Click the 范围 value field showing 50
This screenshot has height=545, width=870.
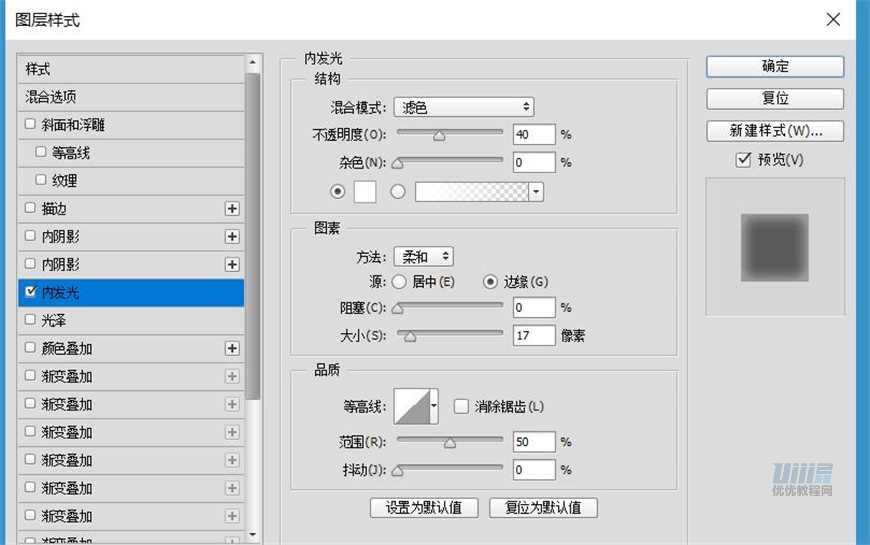point(534,442)
